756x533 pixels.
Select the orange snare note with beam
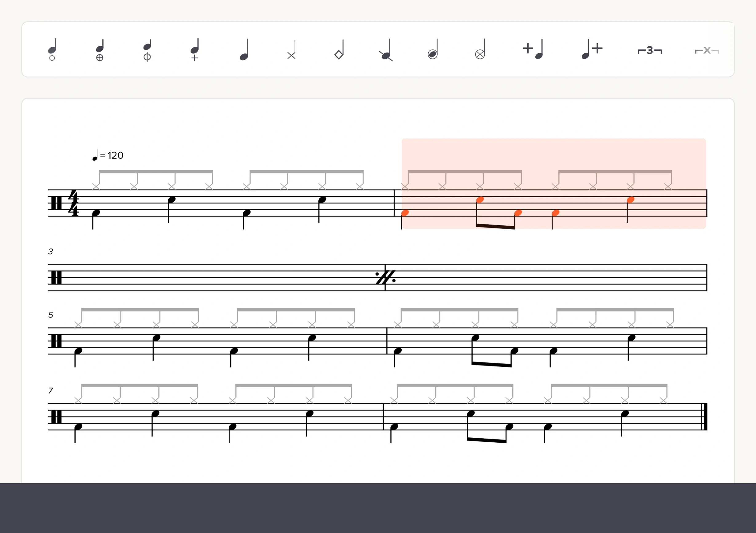click(x=480, y=199)
